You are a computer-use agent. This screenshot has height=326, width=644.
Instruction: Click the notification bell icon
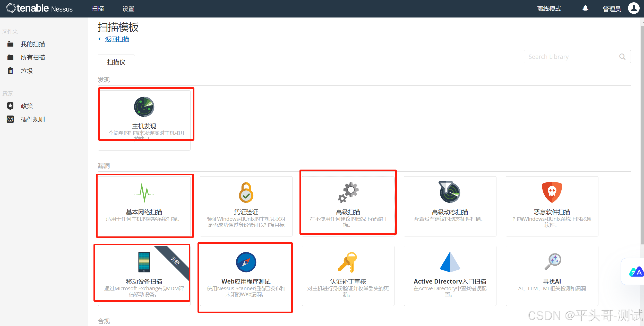coord(585,8)
